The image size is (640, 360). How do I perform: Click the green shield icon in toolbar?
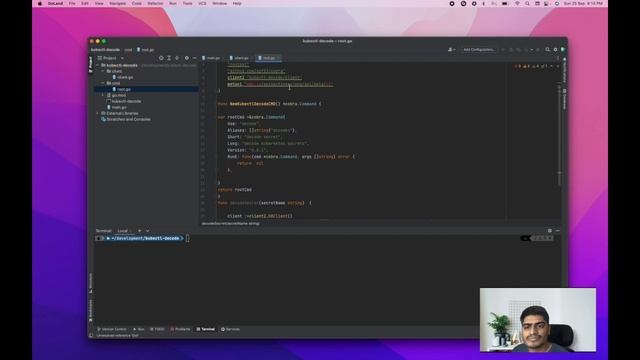pyautogui.click(x=562, y=50)
